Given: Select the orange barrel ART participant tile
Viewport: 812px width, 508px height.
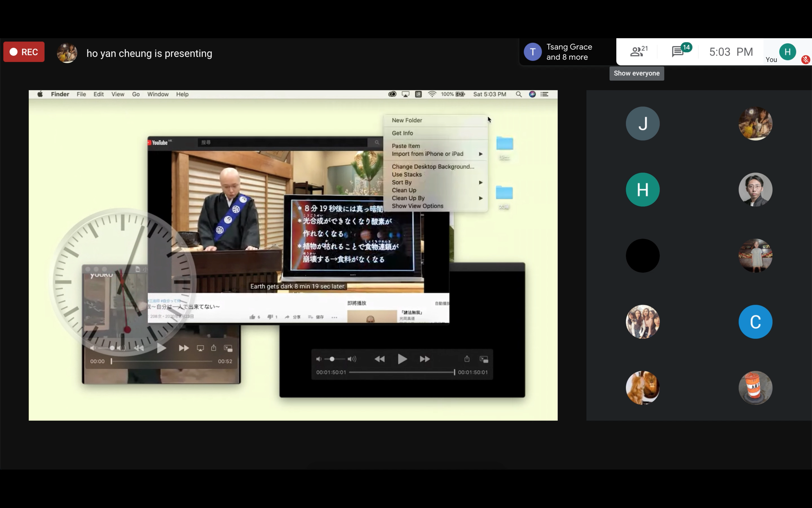Looking at the screenshot, I should tap(755, 388).
